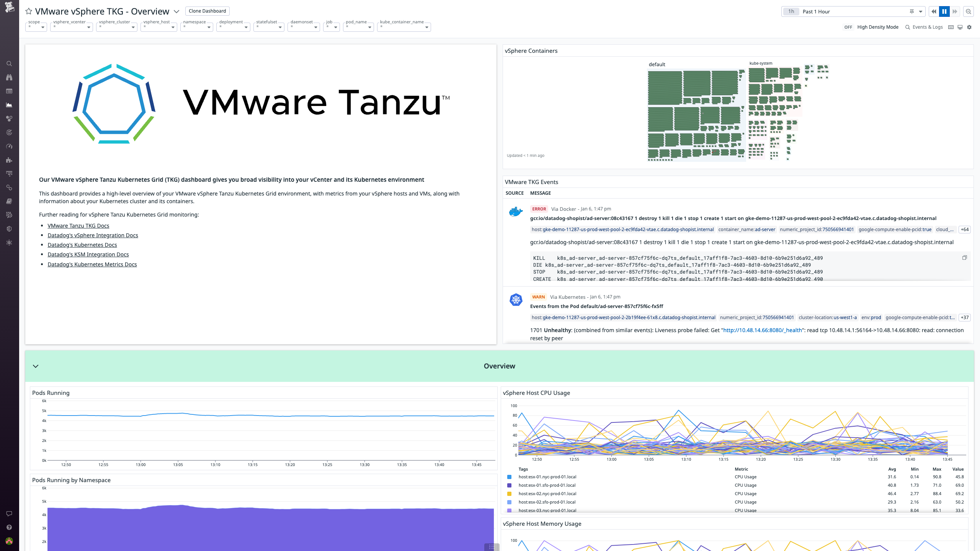980x551 pixels.
Task: Open Datadog's Kubernetes Docs link
Action: 82,245
